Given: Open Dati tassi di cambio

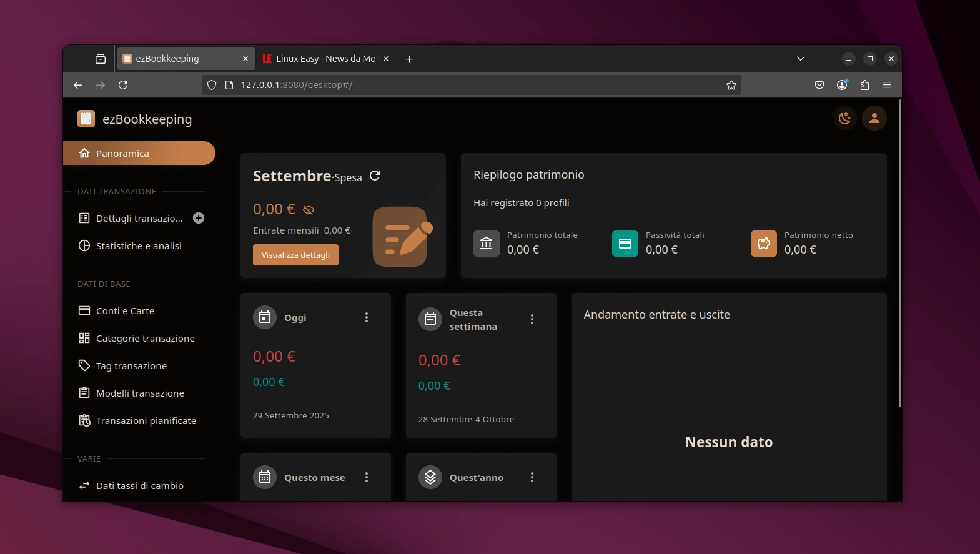Looking at the screenshot, I should (x=139, y=485).
